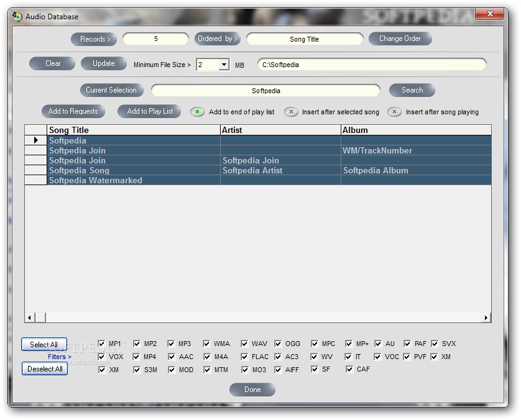The image size is (521, 420).
Task: Click the WM/TrackNumber album cell
Action: click(417, 150)
